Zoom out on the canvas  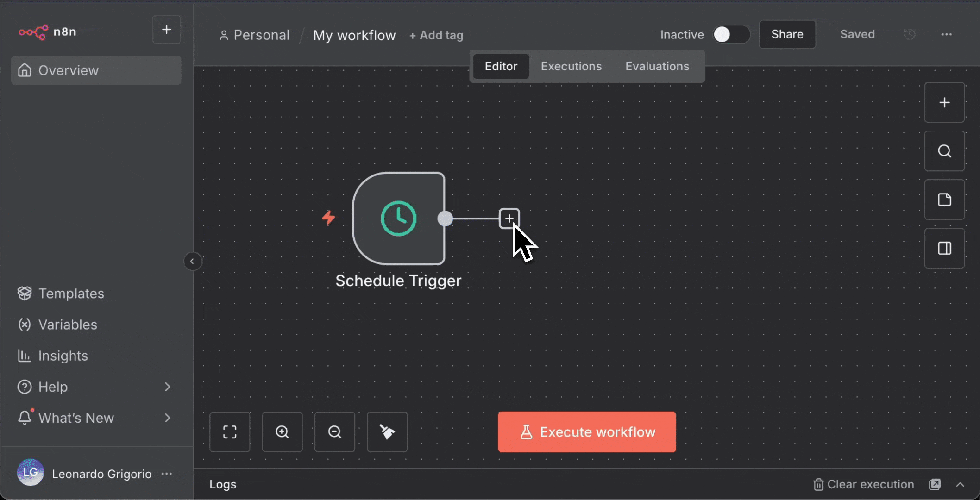point(334,432)
